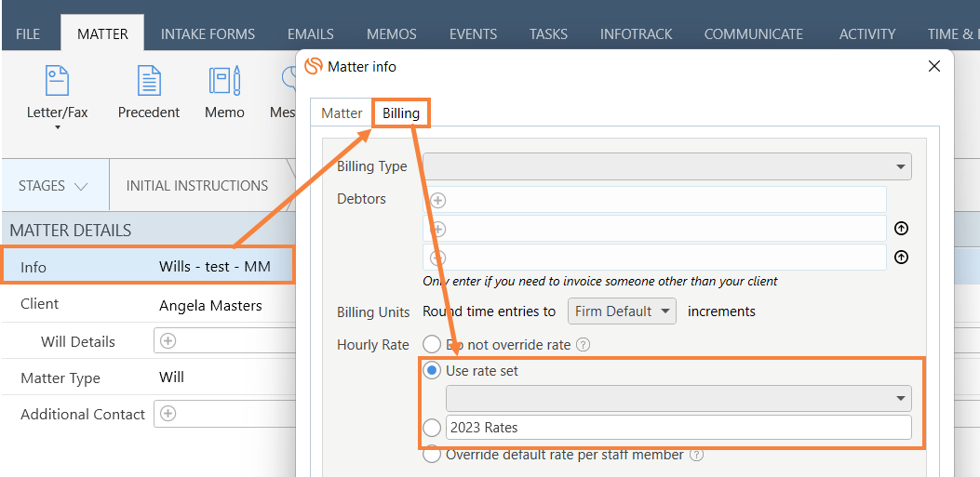Click the Will Details input field
The width and height of the screenshot is (980, 477).
pyautogui.click(x=225, y=341)
